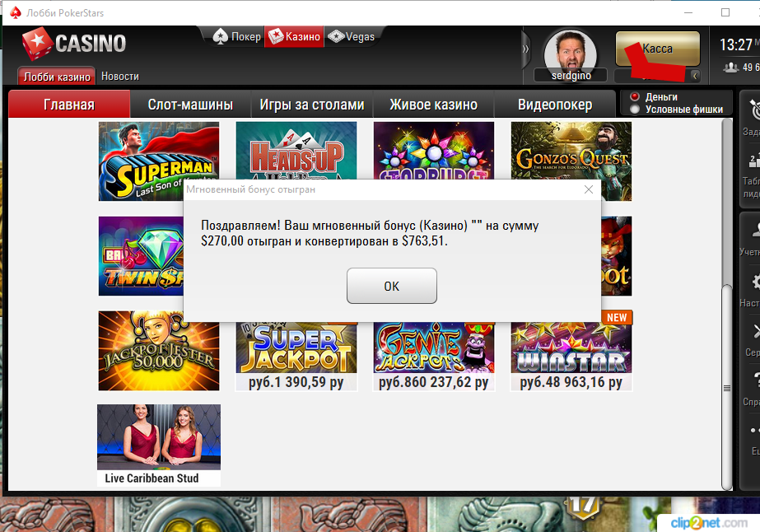
Task: Go to the Лобби казино tab
Action: click(56, 77)
